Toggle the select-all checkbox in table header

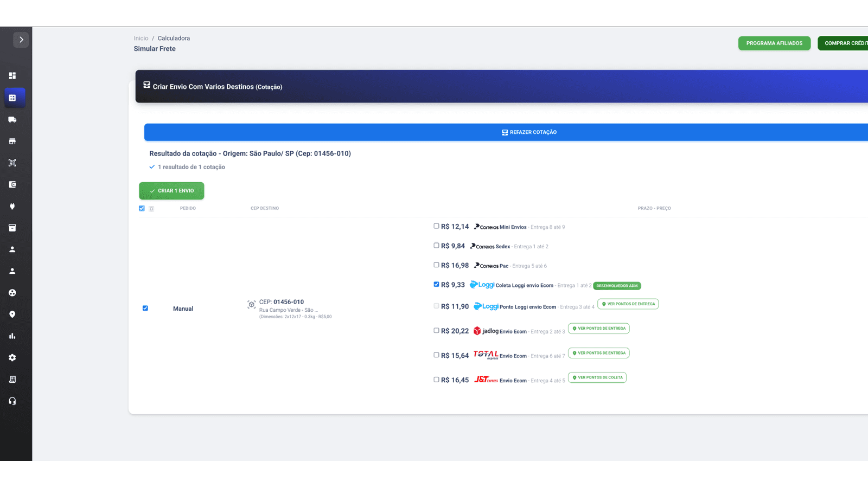142,208
